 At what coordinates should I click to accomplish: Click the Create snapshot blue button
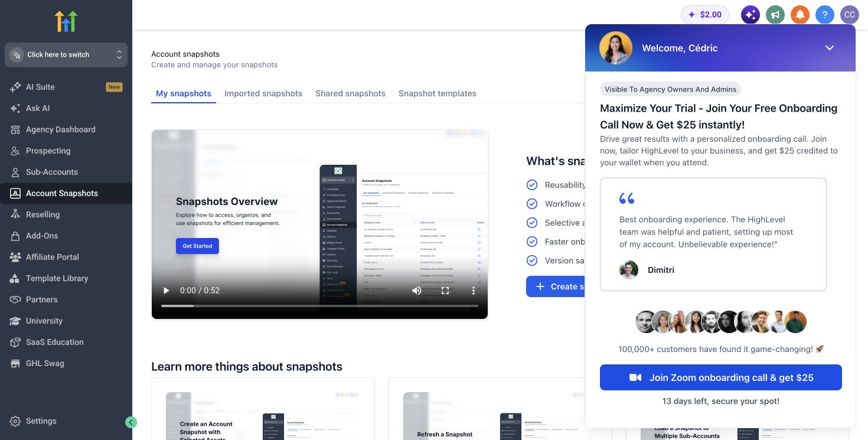pos(555,286)
